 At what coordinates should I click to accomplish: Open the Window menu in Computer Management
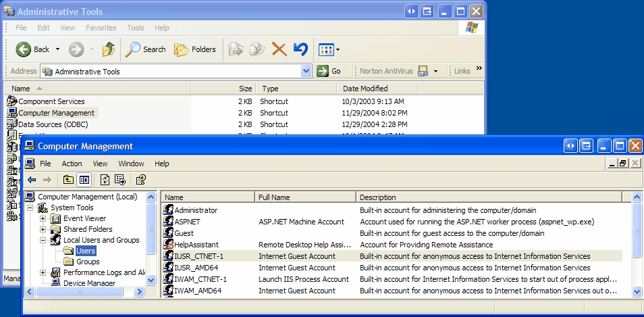tap(131, 164)
